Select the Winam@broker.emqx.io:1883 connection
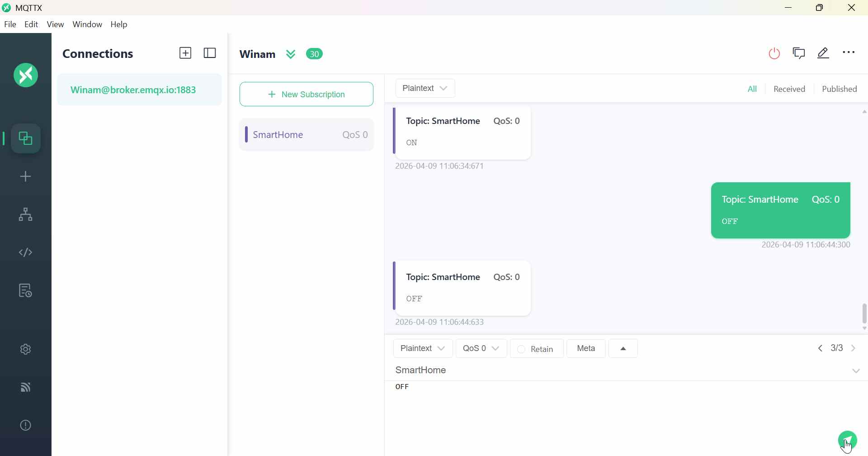The height and width of the screenshot is (456, 868). (x=140, y=90)
